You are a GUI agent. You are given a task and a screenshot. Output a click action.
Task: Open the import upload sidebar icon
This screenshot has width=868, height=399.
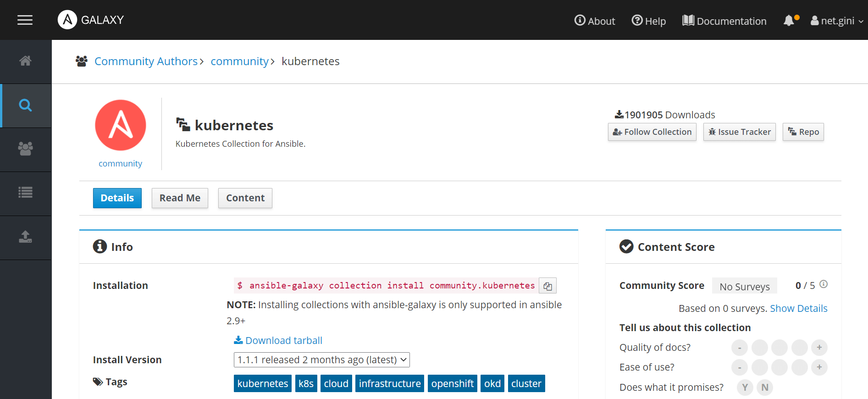(25, 237)
